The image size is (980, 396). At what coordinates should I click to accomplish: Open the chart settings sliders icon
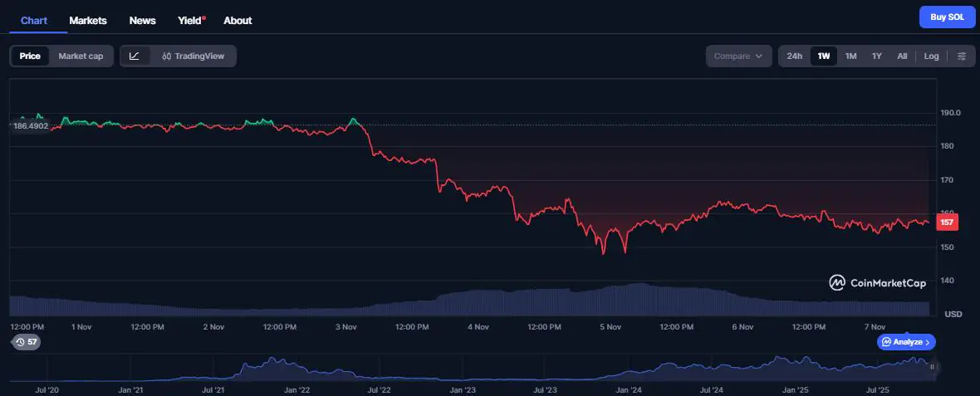pos(962,56)
